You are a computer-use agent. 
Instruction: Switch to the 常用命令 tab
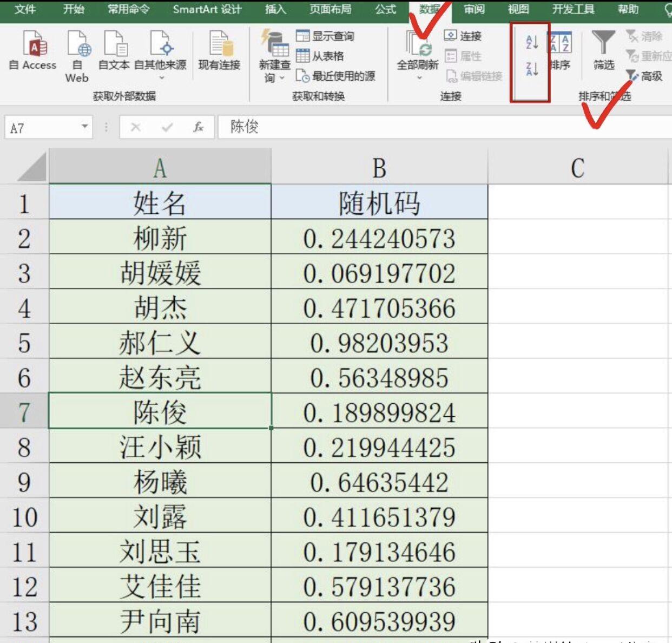coord(129,9)
